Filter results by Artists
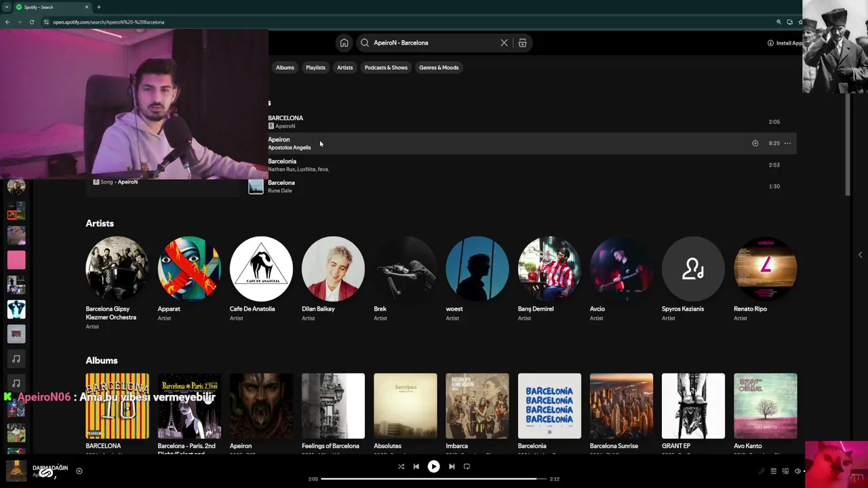The height and width of the screenshot is (488, 868). pos(344,67)
